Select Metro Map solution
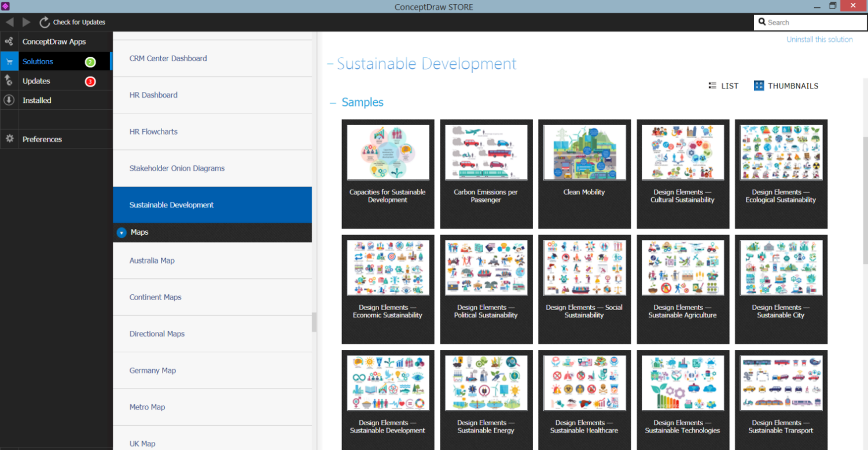Viewport: 868px width, 450px height. click(212, 407)
